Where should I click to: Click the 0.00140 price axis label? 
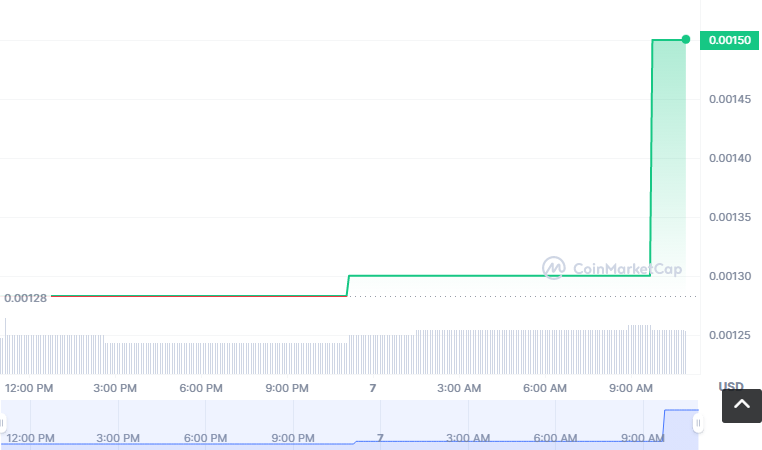click(x=730, y=158)
